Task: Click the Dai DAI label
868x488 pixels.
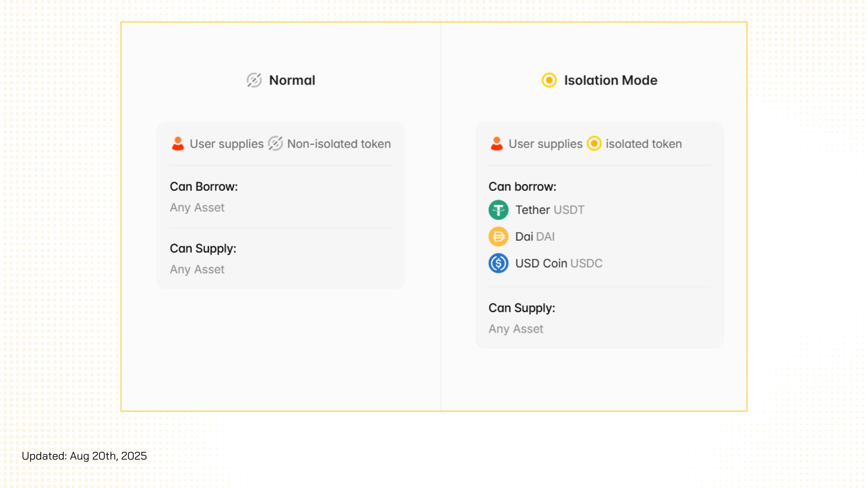Action: [535, 237]
